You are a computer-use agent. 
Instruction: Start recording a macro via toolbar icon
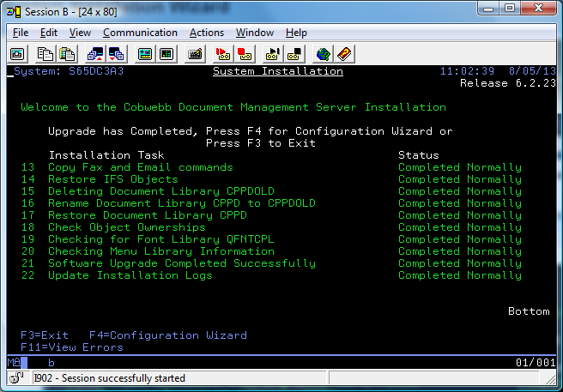[223, 54]
